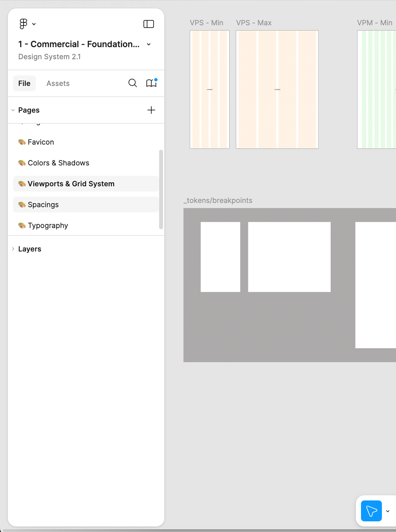The width and height of the screenshot is (396, 532).
Task: Click the palette emoji beside Colors & Shadows
Action: pos(22,163)
